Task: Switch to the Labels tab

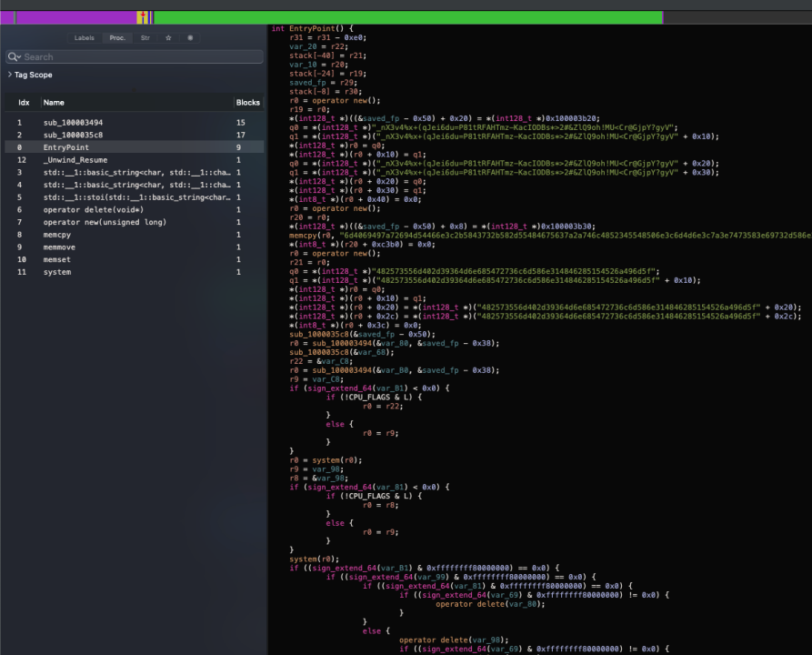Action: [x=84, y=38]
